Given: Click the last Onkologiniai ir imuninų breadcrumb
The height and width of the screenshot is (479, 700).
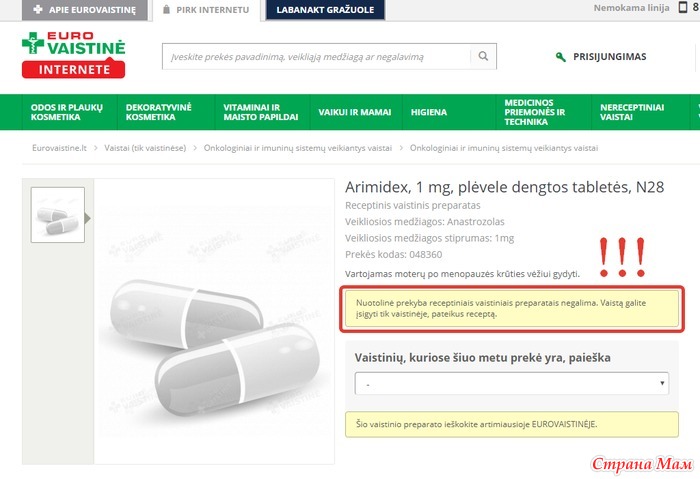Looking at the screenshot, I should [x=504, y=148].
